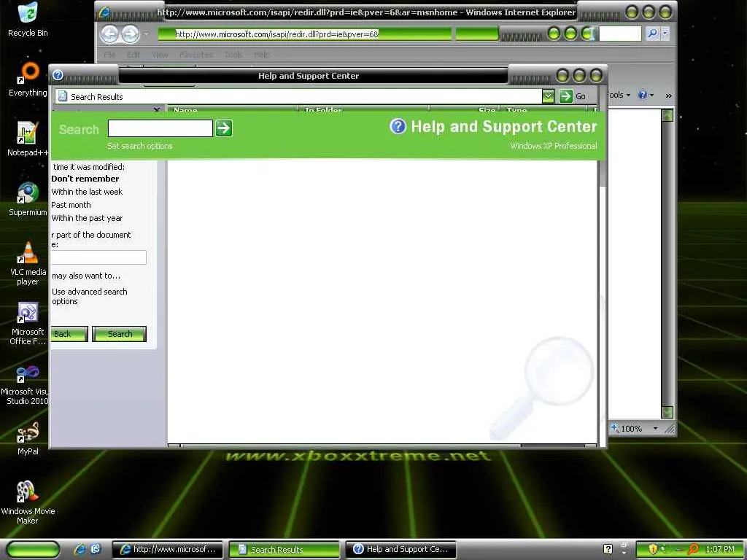Image resolution: width=747 pixels, height=560 pixels.
Task: Select the 'Don't remember' modified option
Action: 85,179
